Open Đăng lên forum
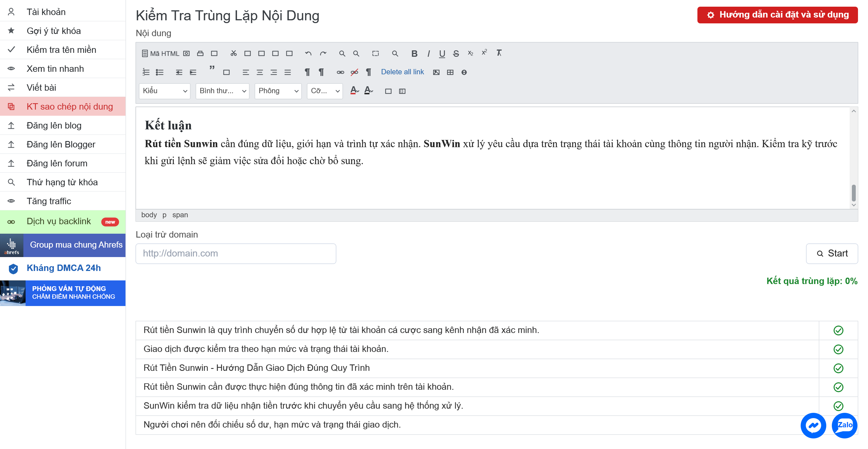Screen dimensions: 868x449 coord(63,163)
